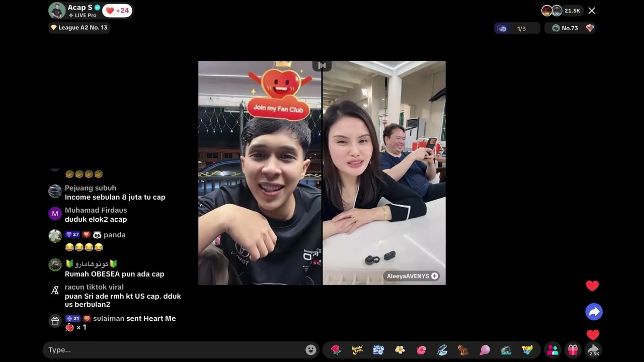Send the Ramadan Kareem gift
Viewport: 644px width, 362px height.
pyautogui.click(x=357, y=350)
